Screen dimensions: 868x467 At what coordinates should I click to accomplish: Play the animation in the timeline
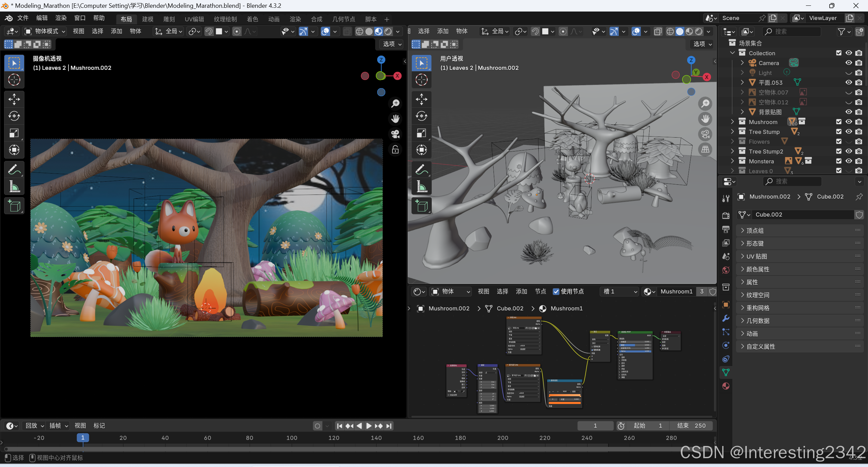coord(369,426)
